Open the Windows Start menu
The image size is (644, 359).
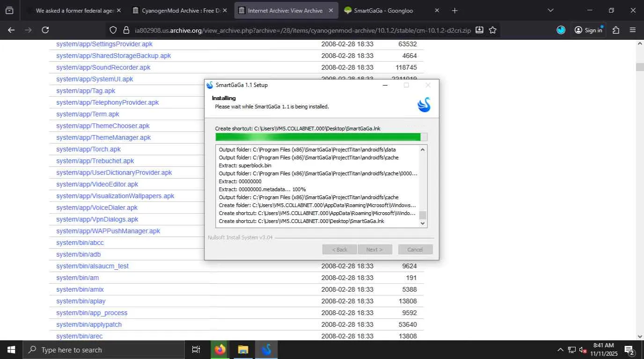point(11,350)
